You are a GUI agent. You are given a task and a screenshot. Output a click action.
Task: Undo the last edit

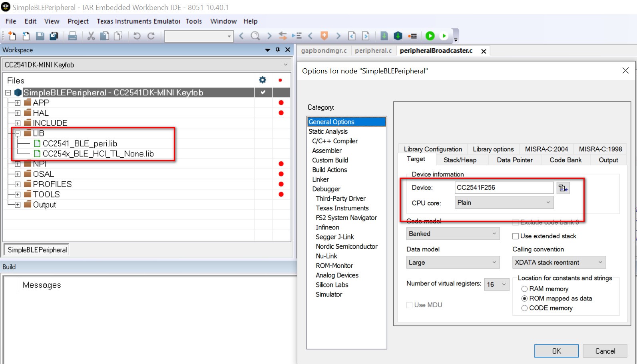click(137, 36)
